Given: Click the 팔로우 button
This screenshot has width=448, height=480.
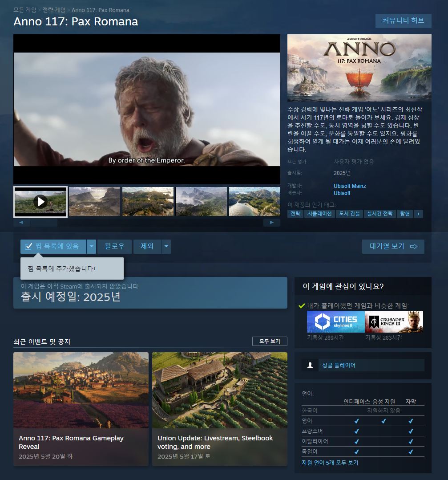Looking at the screenshot, I should click(x=115, y=246).
